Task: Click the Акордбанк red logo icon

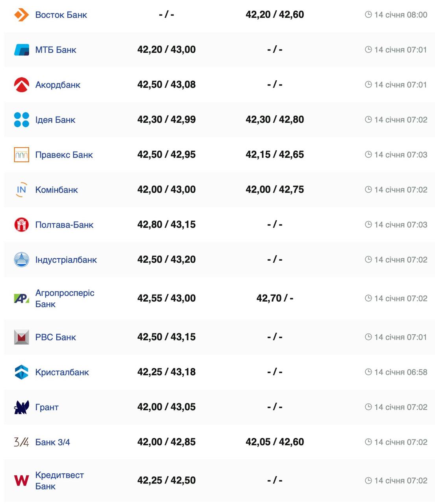Action: click(21, 85)
